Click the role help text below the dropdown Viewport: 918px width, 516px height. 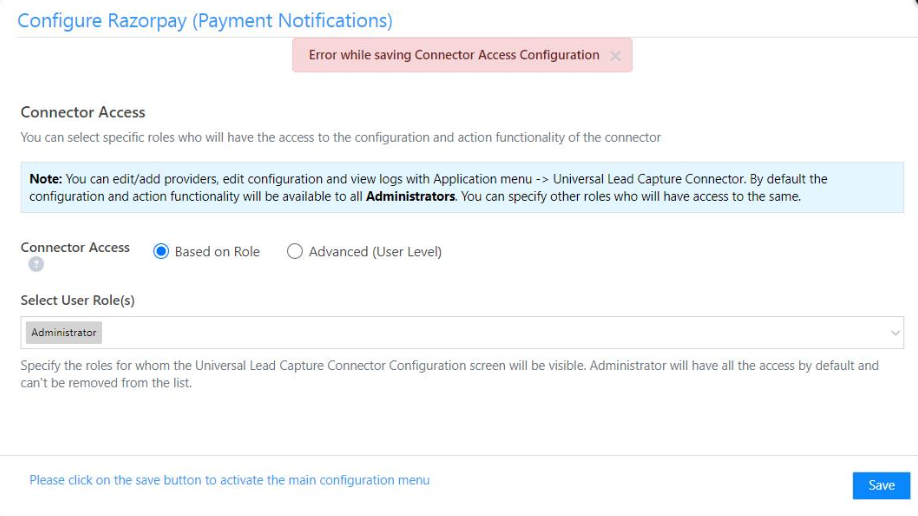coord(449,374)
